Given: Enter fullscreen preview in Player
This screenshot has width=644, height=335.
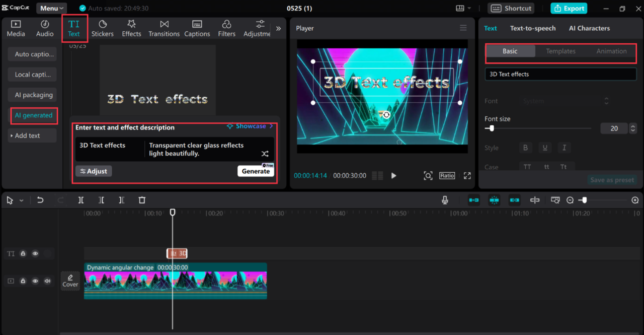Looking at the screenshot, I should pyautogui.click(x=467, y=175).
